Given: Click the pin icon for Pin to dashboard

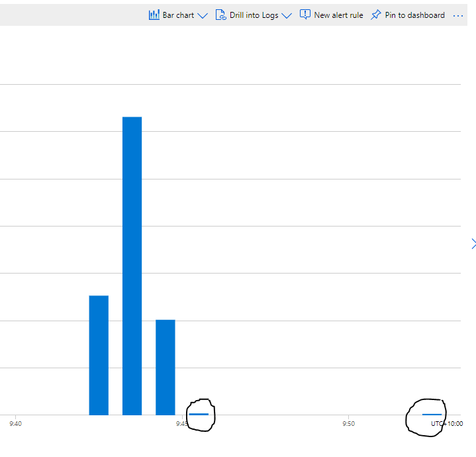Looking at the screenshot, I should click(376, 15).
